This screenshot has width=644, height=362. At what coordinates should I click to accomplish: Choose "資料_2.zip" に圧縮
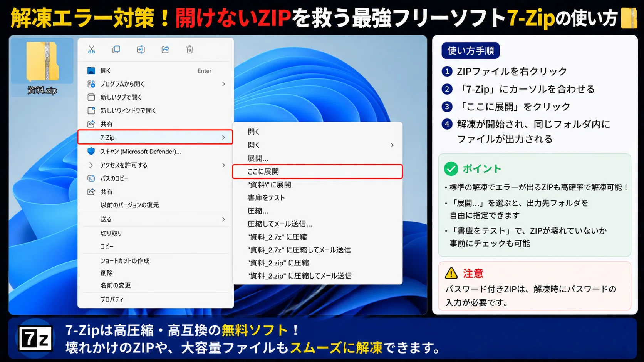(317, 263)
